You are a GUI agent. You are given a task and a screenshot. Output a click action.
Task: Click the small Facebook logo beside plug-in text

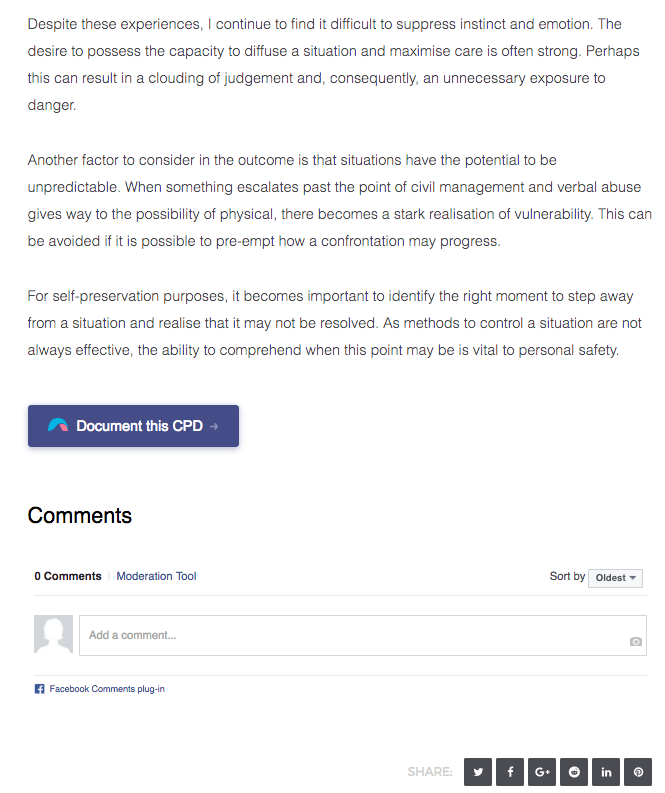click(39, 689)
